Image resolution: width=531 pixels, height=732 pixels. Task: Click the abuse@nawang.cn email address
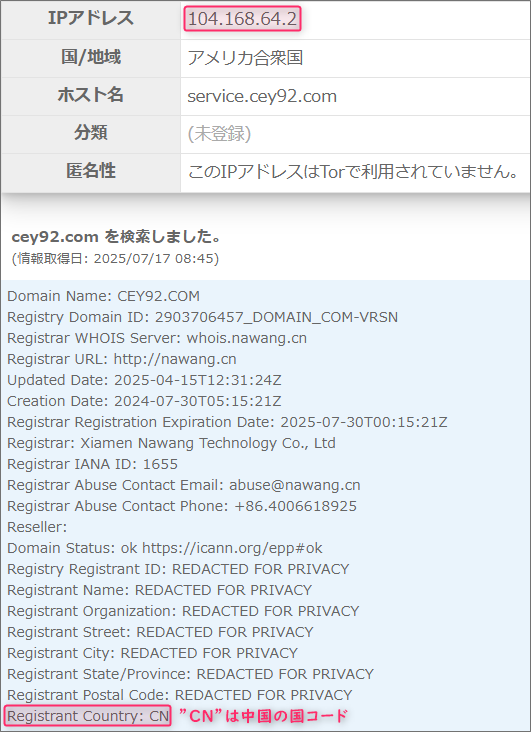point(295,485)
